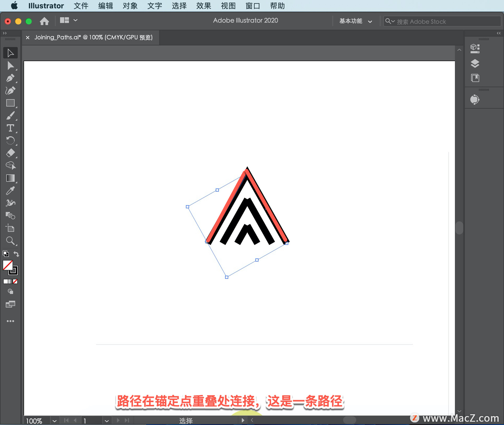Set paint mode to None
Screen dimensions: 504x425
tap(15, 281)
